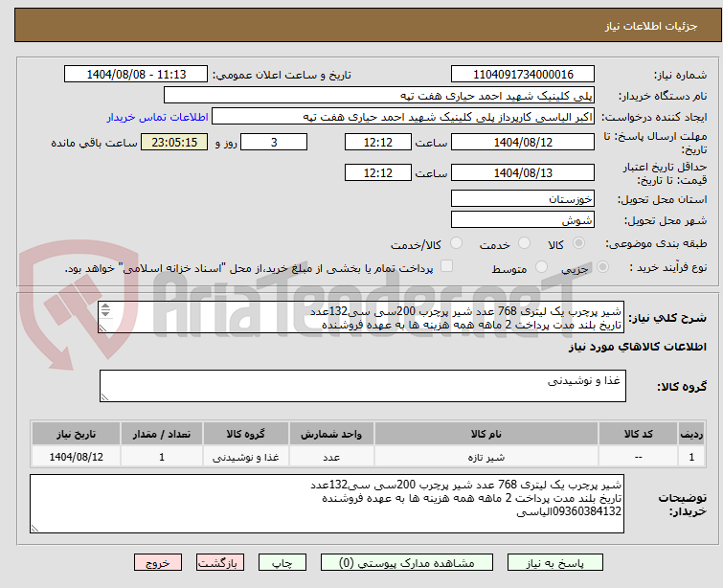Viewport: 723px width, 588px height.
Task: Click the چاپ print button
Action: click(282, 563)
